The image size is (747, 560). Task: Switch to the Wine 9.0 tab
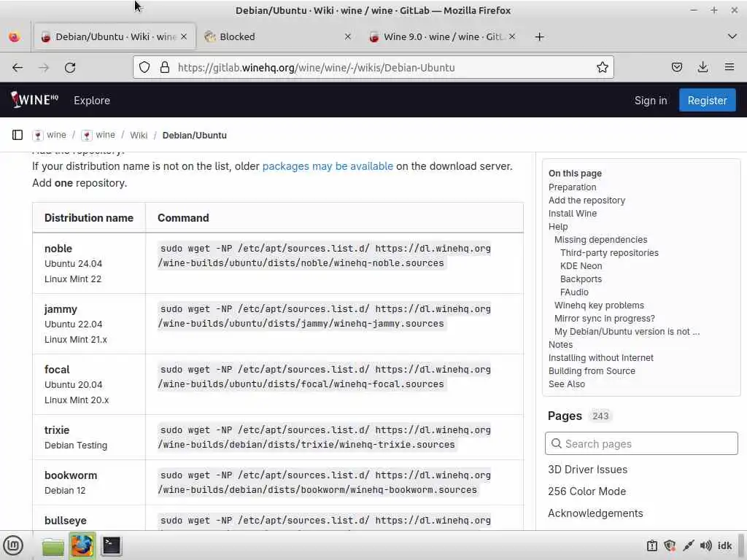click(441, 36)
